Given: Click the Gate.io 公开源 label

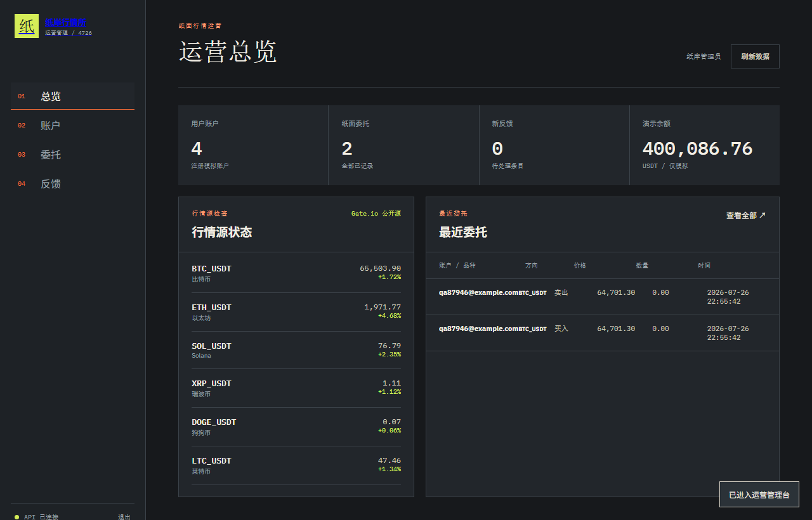Looking at the screenshot, I should [x=376, y=214].
